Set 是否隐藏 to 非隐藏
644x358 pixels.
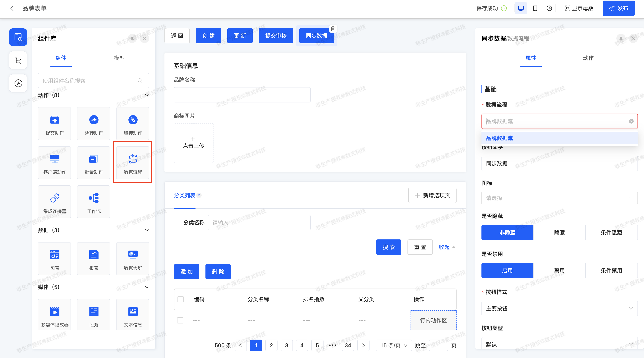(x=507, y=232)
